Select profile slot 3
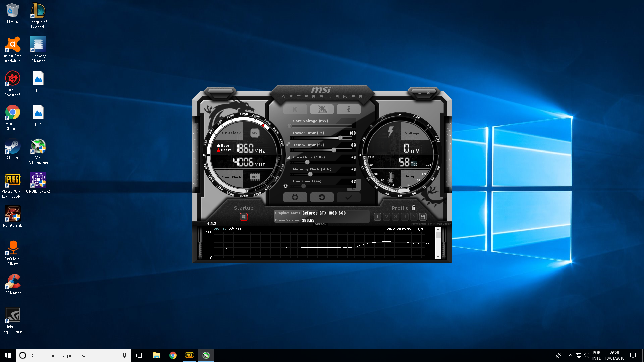The image size is (644, 362). [x=395, y=217]
